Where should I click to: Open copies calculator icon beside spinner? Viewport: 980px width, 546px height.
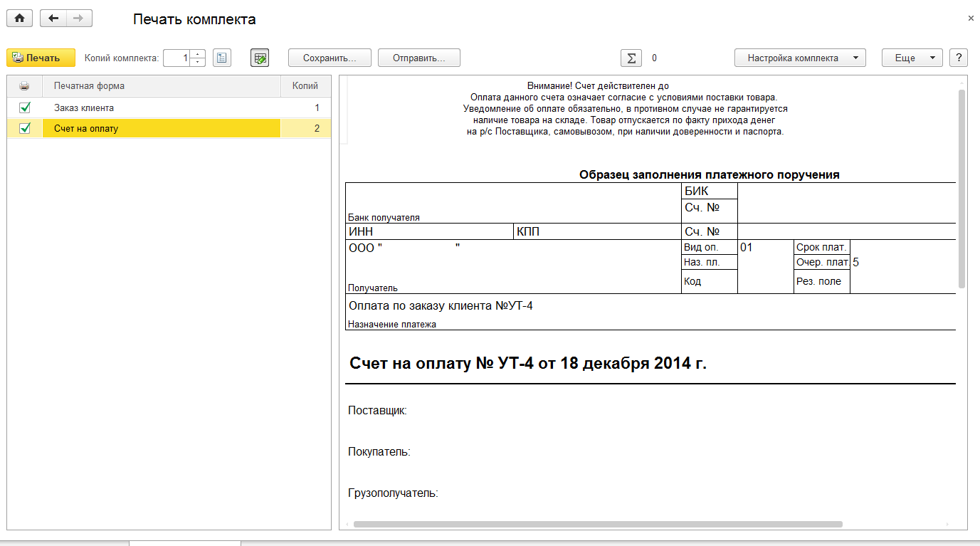click(222, 58)
